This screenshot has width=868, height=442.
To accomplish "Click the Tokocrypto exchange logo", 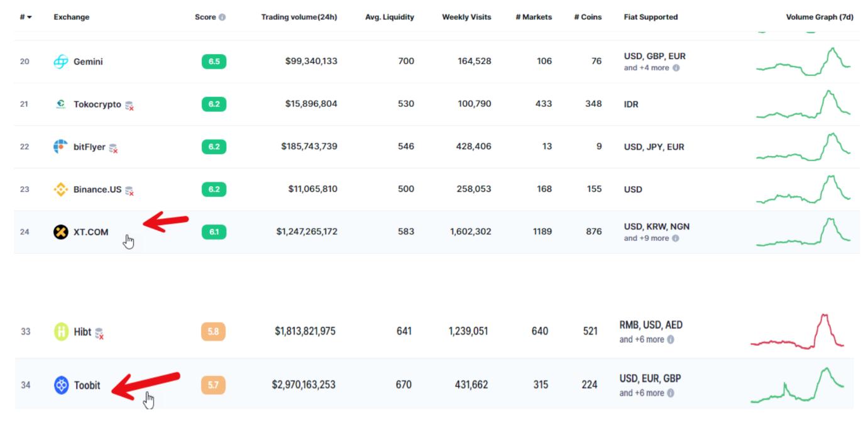I will point(60,104).
